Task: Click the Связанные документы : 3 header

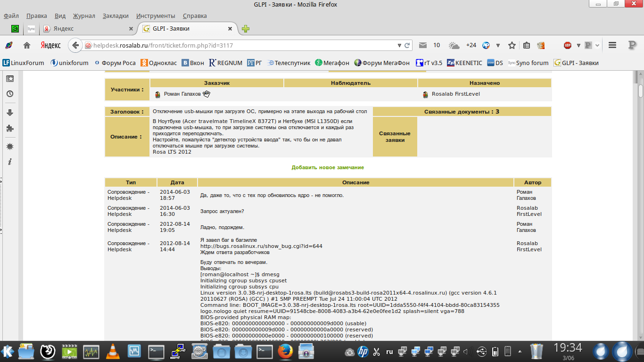Action: click(x=462, y=112)
